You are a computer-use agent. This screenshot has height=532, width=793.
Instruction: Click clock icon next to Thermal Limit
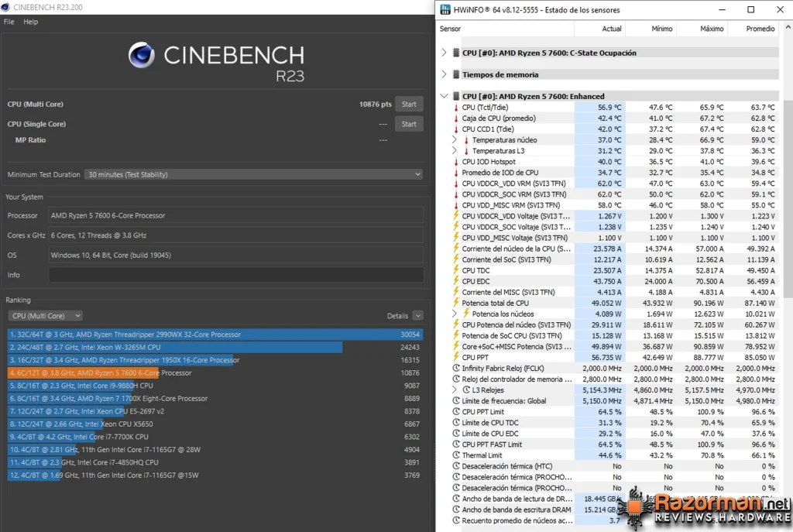coord(456,455)
